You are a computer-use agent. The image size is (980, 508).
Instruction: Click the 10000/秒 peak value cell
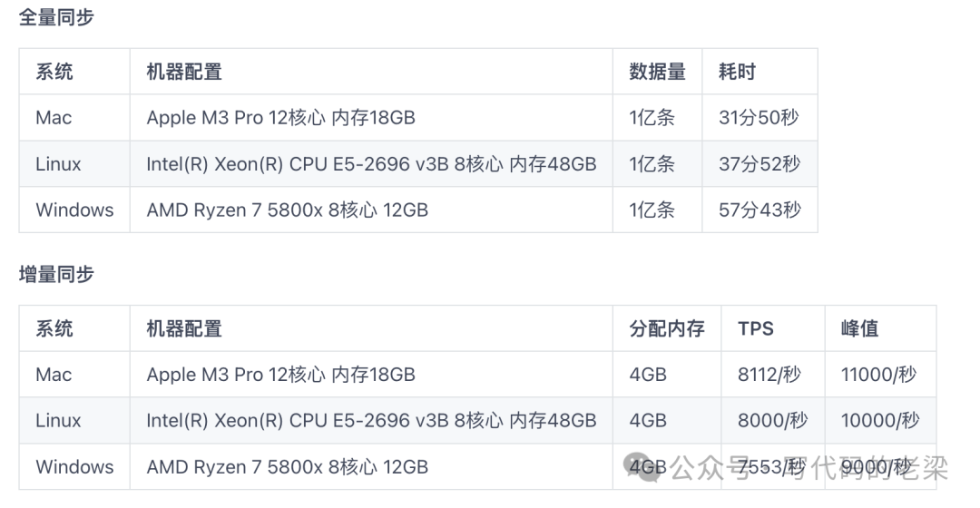[x=879, y=421]
